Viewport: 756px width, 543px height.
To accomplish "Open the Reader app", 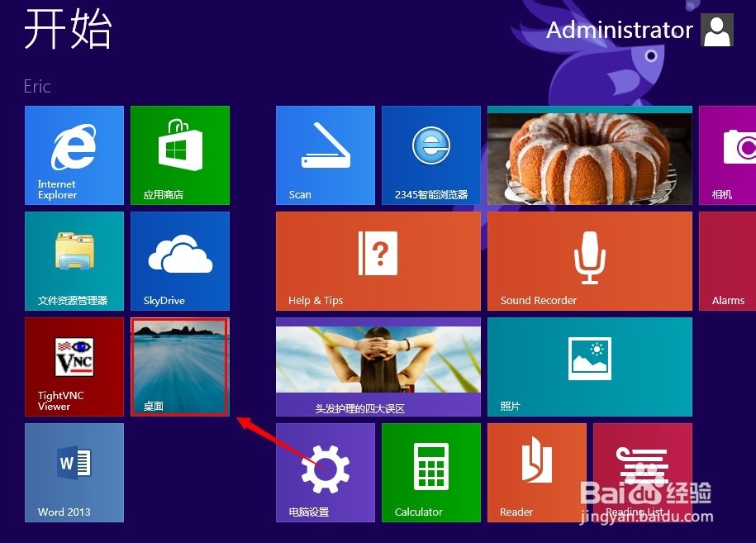I will point(536,472).
